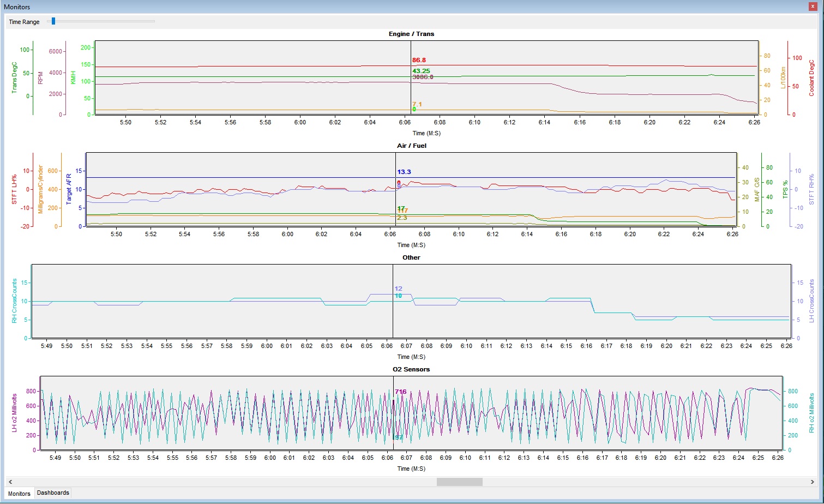Screen dimensions: 824x504
Task: Click the horizontal scrollbar thumb
Action: coord(459,482)
